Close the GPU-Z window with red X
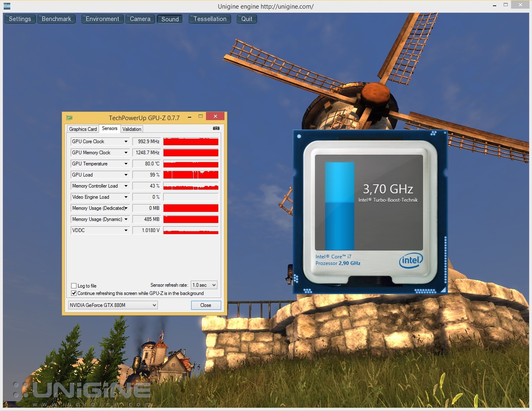The width and height of the screenshot is (532, 411). [215, 116]
